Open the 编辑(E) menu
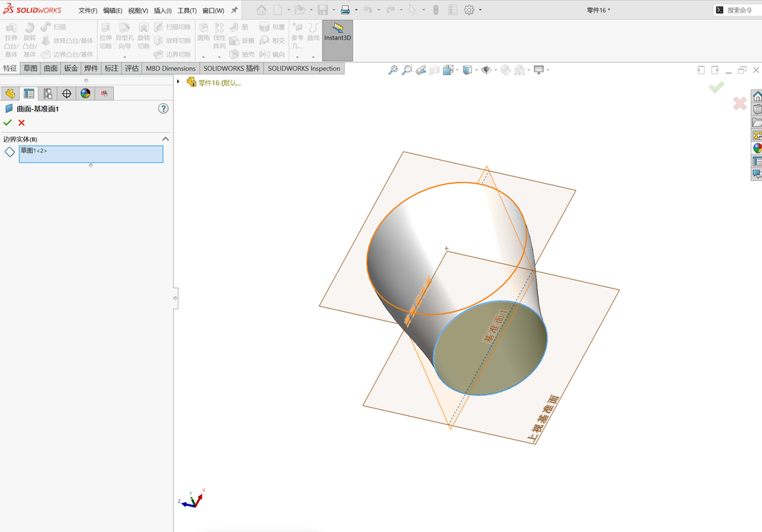The image size is (762, 532). coord(113,10)
